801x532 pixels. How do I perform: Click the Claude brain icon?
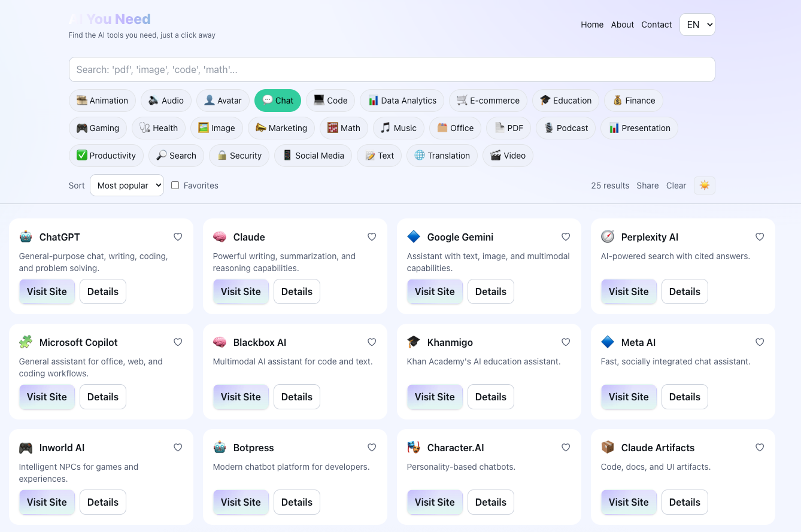tap(220, 237)
